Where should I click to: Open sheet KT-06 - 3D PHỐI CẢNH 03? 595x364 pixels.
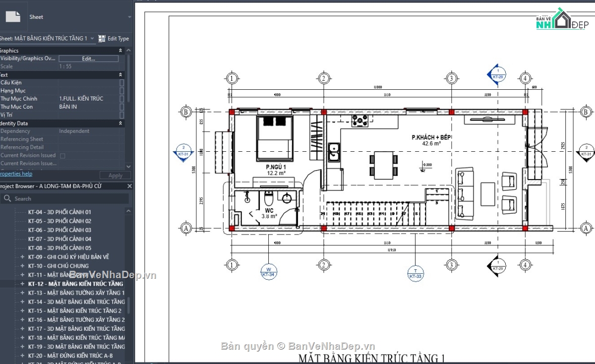59,230
